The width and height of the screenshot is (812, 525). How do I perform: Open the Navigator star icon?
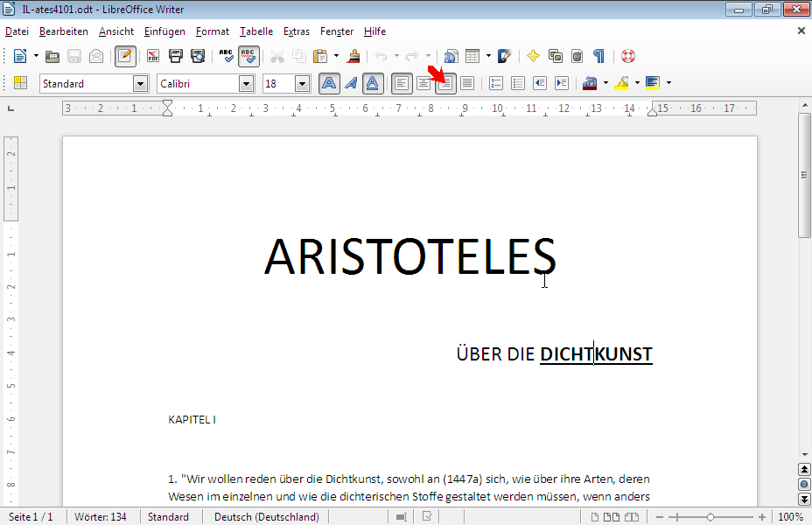533,56
